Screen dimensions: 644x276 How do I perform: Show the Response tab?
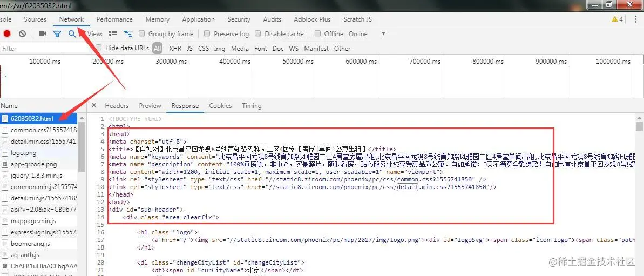pyautogui.click(x=185, y=105)
